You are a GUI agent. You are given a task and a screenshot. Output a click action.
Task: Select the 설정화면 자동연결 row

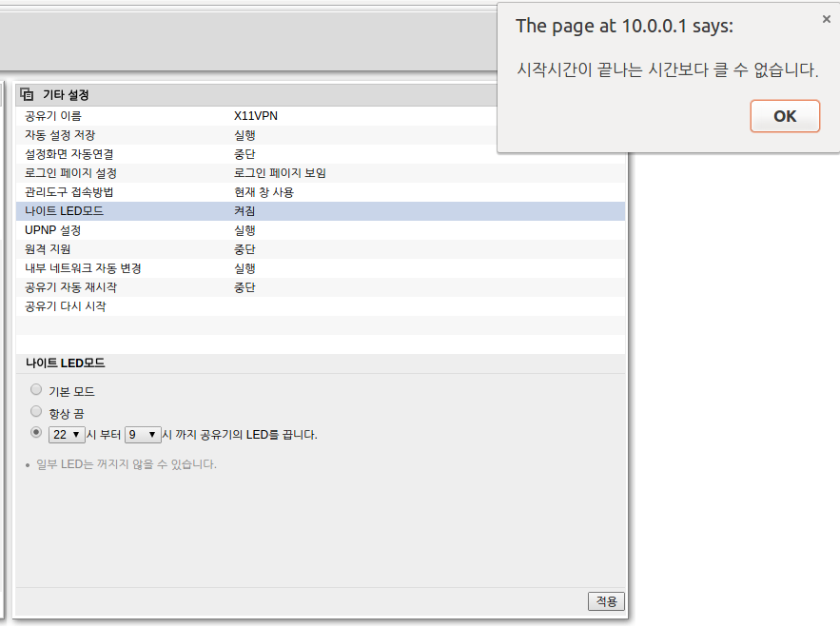tap(321, 154)
